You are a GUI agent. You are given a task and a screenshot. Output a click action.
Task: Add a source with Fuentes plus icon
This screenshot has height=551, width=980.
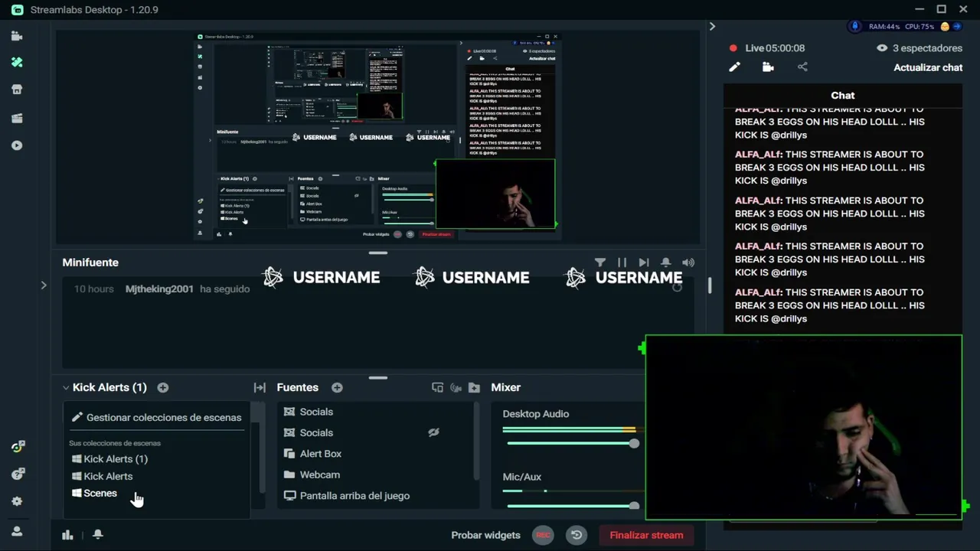point(337,387)
